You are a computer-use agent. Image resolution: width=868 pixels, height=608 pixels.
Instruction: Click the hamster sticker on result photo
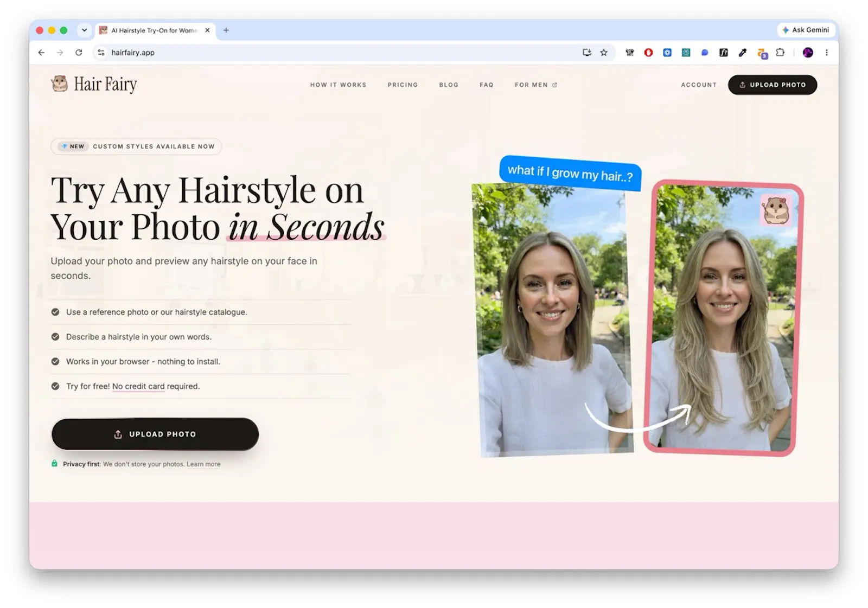tap(776, 210)
